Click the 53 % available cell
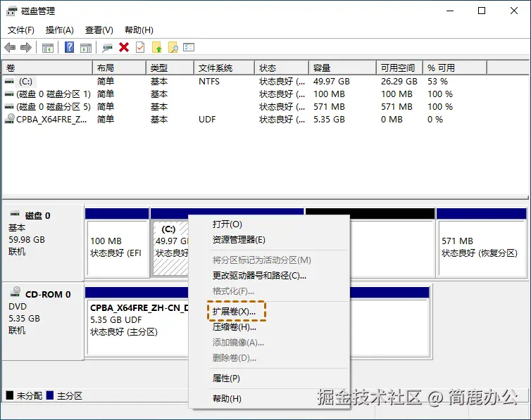The width and height of the screenshot is (531, 420). click(437, 82)
